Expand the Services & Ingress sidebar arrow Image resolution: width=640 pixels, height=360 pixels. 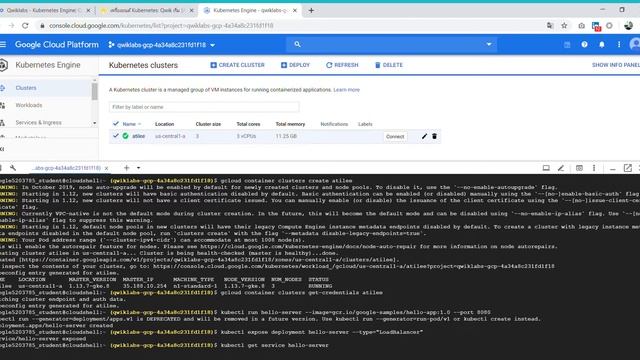94,122
